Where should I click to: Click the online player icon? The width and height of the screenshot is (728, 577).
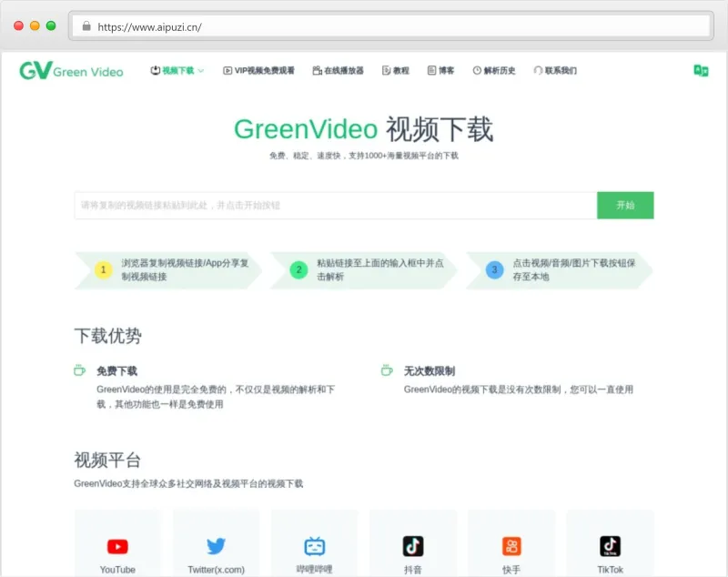tap(317, 71)
